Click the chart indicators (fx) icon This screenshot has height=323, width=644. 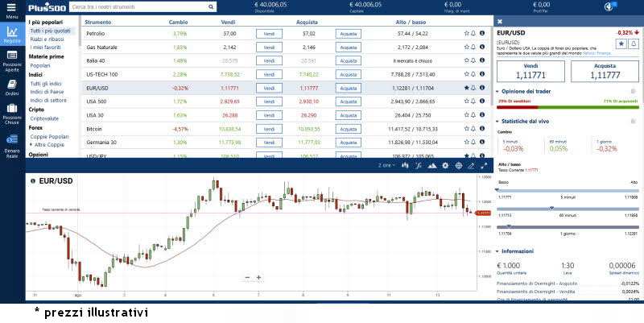(x=418, y=165)
